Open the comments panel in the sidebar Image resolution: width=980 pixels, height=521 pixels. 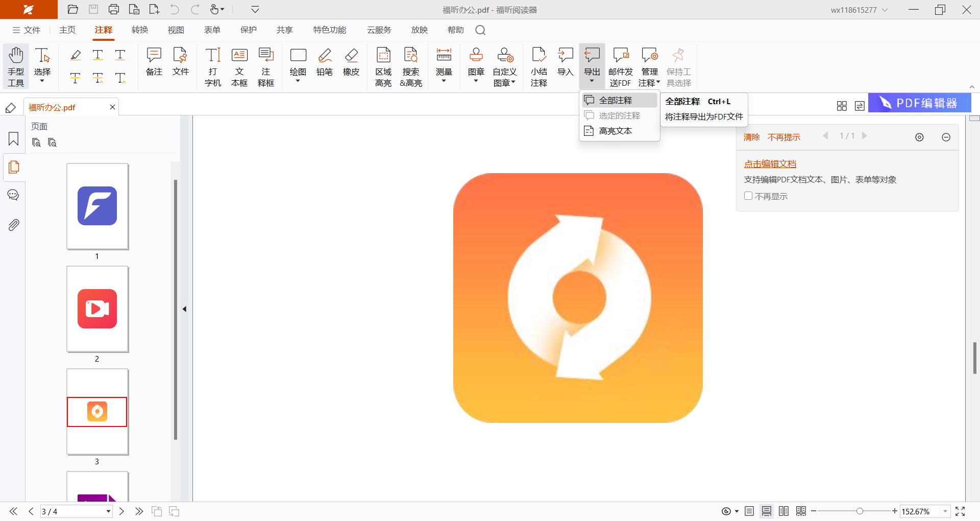(x=14, y=195)
